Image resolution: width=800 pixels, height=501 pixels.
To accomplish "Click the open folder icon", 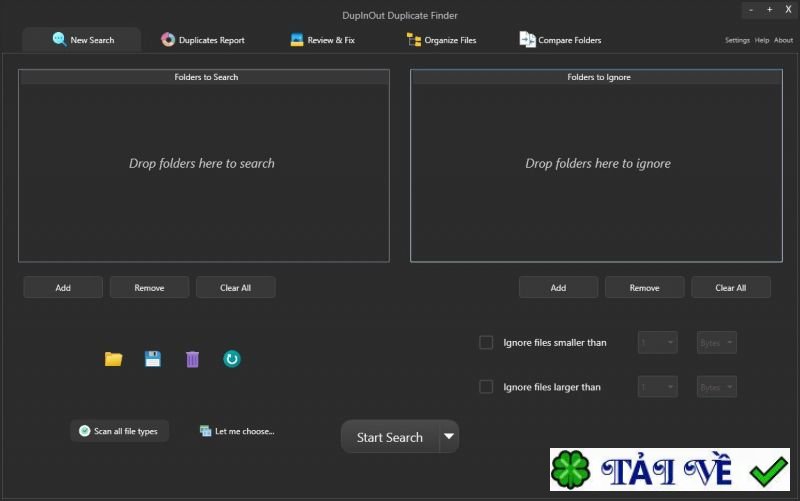I will point(113,359).
